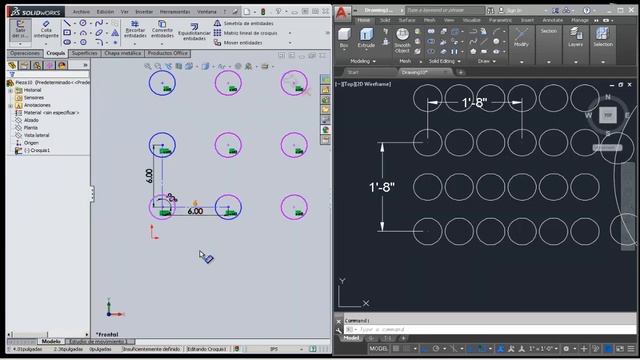Click the Box solid tool in AutoCAD
Screen dimensions: 640x360
click(344, 38)
